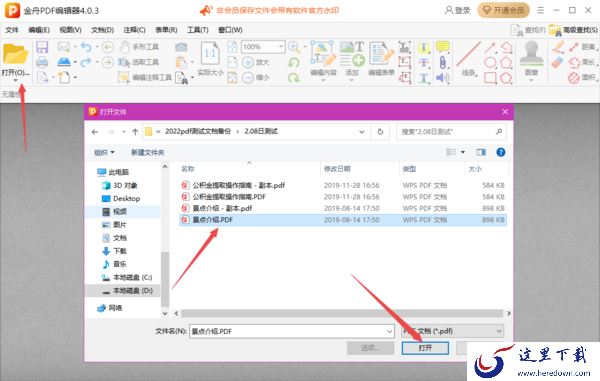Open the zoom level 100% combo box
600x381 pixels.
[263, 47]
